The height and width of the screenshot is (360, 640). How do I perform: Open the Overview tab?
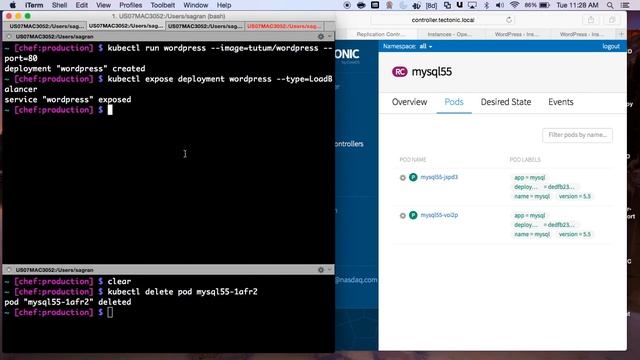point(409,102)
